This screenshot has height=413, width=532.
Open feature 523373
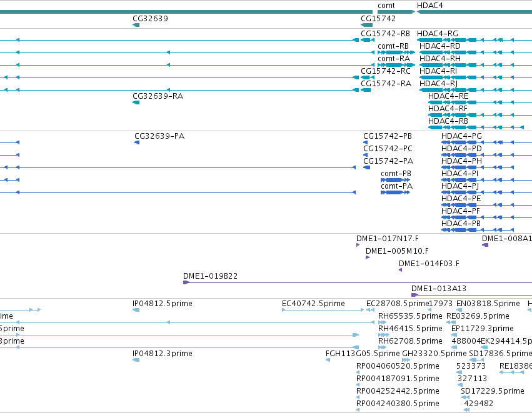[471, 367]
